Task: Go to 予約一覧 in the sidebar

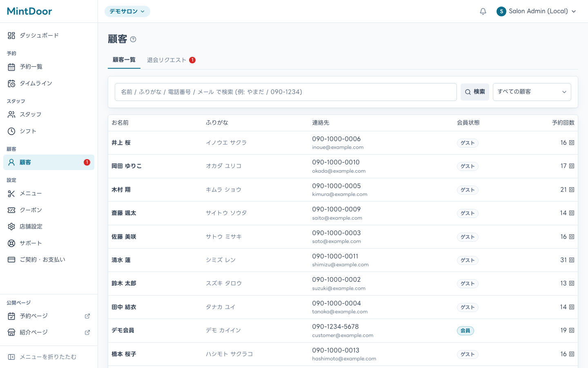Action: tap(49, 67)
